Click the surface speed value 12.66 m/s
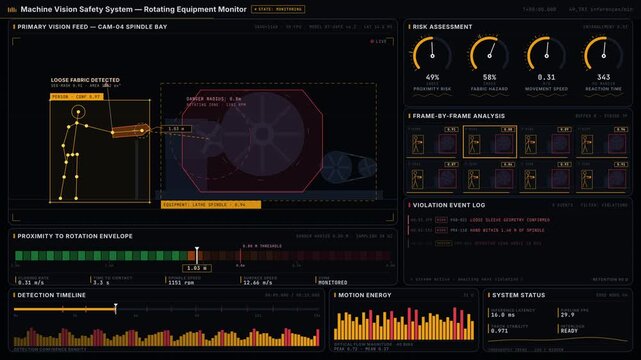This screenshot has height=360, width=641. point(258,282)
